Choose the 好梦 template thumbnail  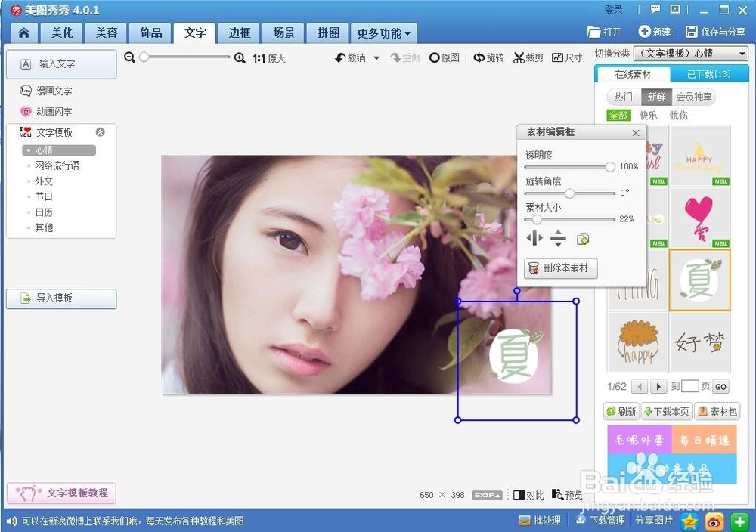(699, 342)
